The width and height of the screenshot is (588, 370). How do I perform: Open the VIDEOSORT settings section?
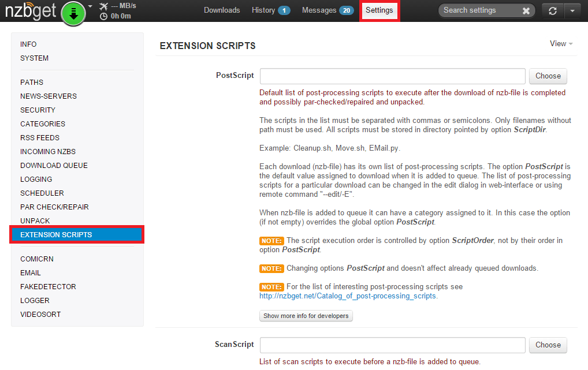pos(40,315)
